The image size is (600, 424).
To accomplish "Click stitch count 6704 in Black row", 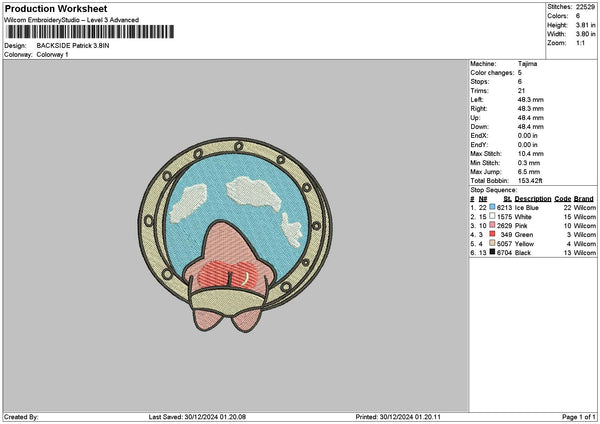I will click(504, 253).
